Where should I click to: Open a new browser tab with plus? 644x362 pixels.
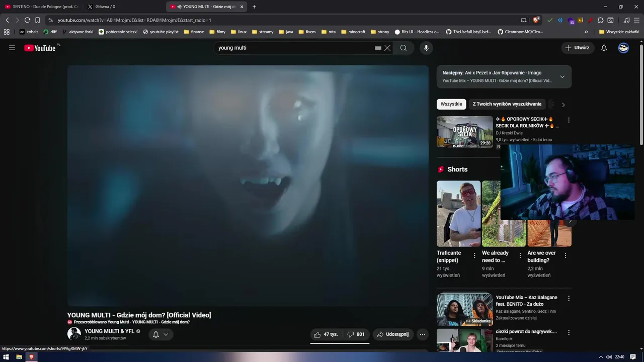pyautogui.click(x=254, y=7)
